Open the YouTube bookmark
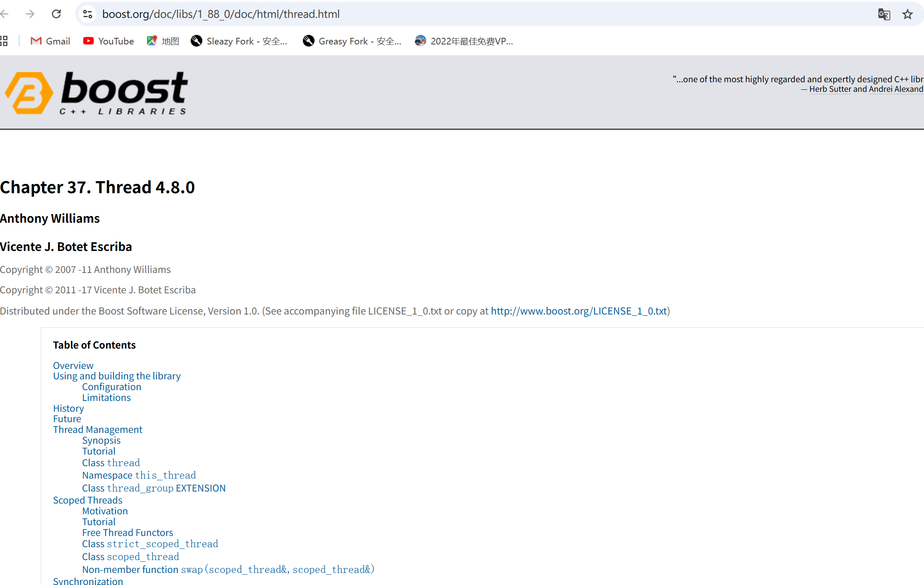Image resolution: width=924 pixels, height=585 pixels. [108, 41]
